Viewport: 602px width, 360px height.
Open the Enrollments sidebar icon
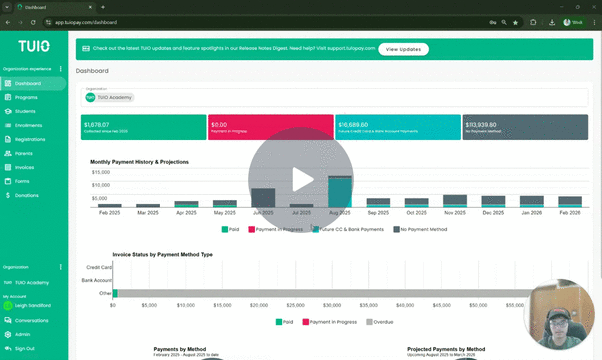click(8, 126)
